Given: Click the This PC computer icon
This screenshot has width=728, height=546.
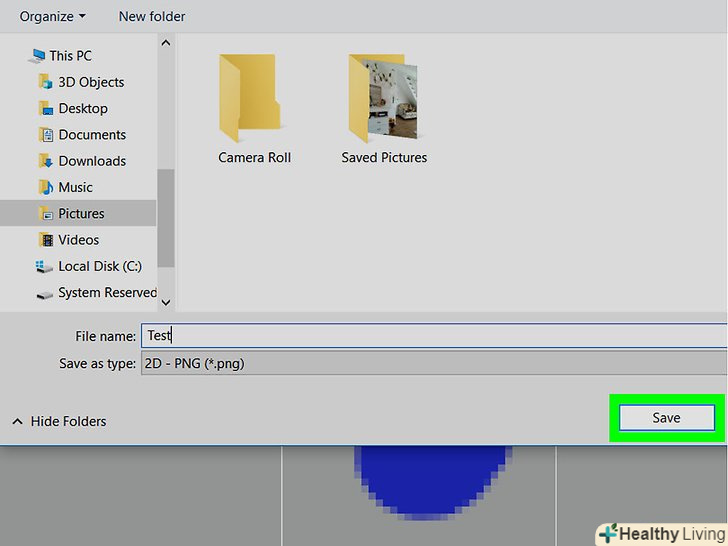Looking at the screenshot, I should (x=37, y=56).
